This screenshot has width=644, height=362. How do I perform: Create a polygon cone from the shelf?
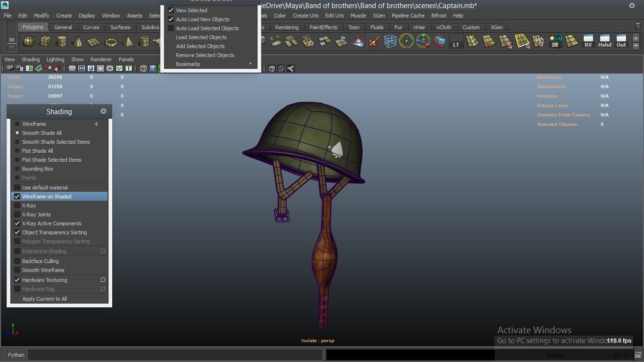(x=78, y=42)
